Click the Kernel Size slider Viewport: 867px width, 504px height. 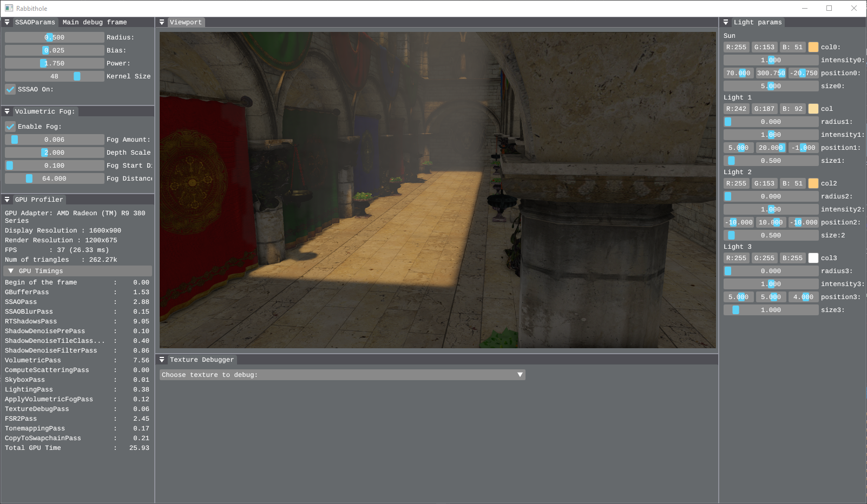coord(54,76)
